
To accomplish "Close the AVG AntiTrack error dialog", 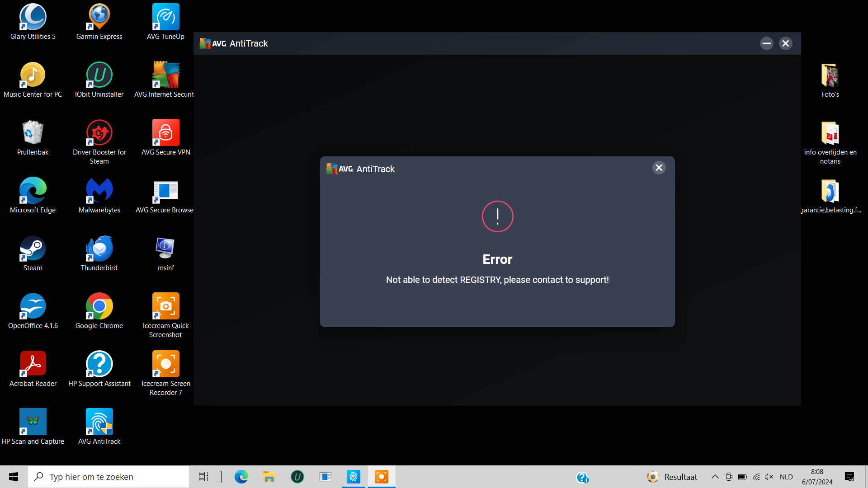I will (x=659, y=168).
